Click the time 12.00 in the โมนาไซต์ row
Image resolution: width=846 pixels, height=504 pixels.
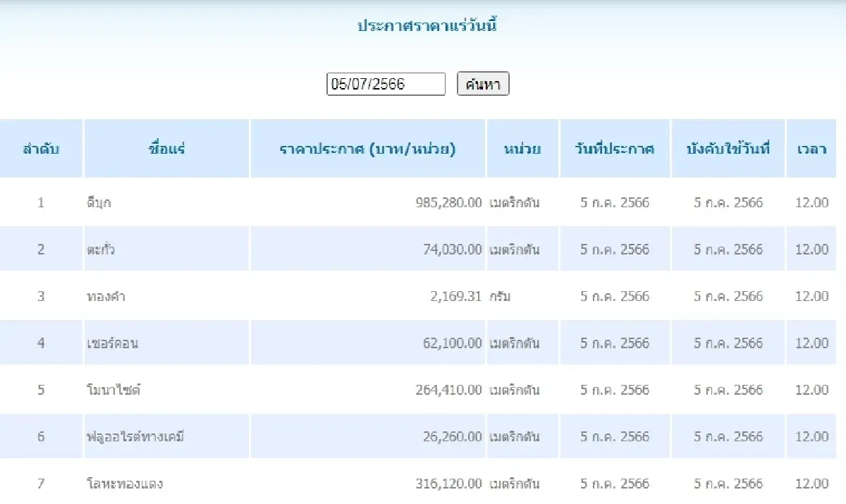click(811, 390)
